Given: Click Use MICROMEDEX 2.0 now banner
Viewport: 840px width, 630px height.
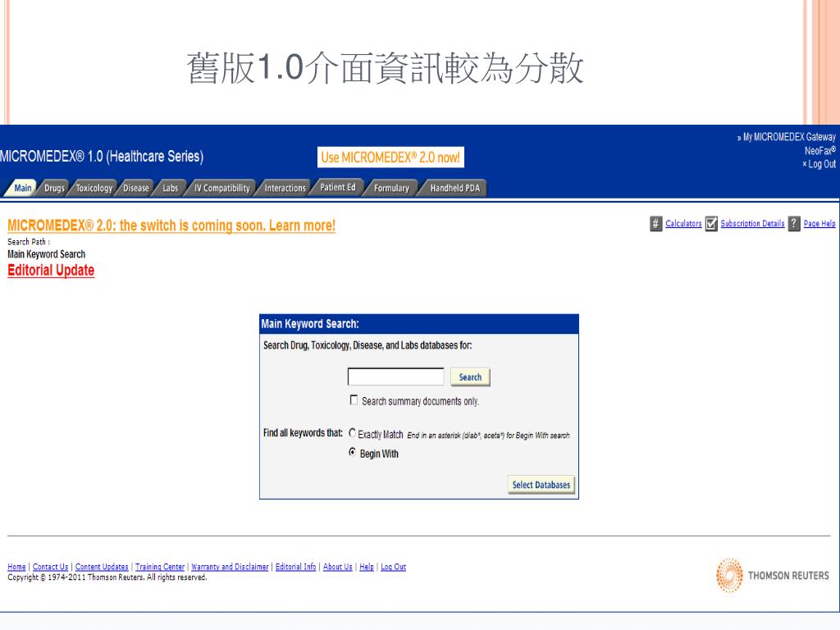Looking at the screenshot, I should click(x=390, y=157).
